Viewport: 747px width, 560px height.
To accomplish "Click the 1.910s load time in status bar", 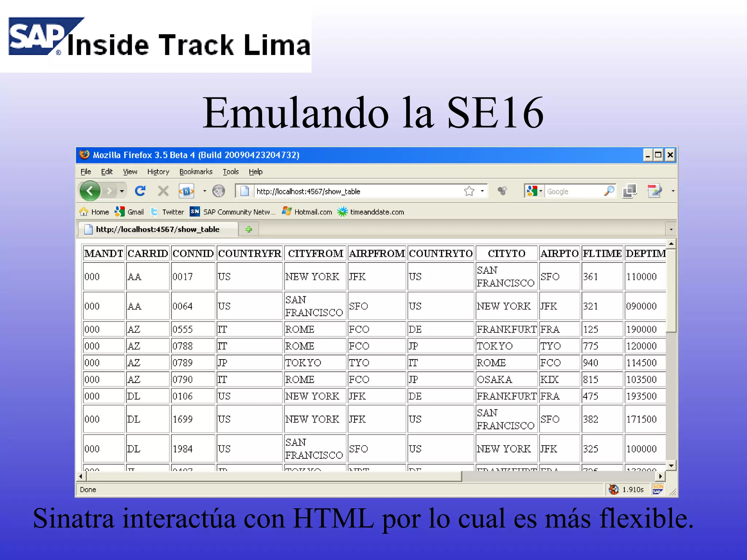I will click(633, 490).
